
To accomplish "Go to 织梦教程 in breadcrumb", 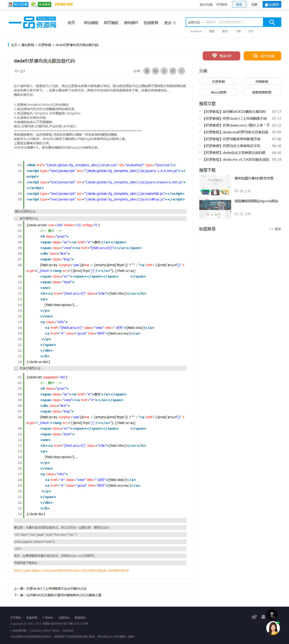I will (45, 45).
